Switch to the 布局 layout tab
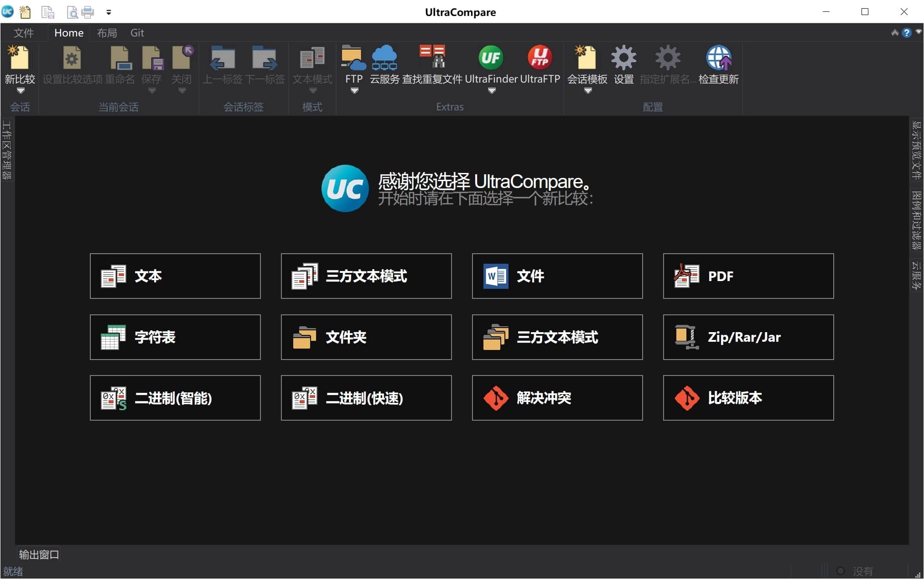This screenshot has height=579, width=924. [107, 33]
